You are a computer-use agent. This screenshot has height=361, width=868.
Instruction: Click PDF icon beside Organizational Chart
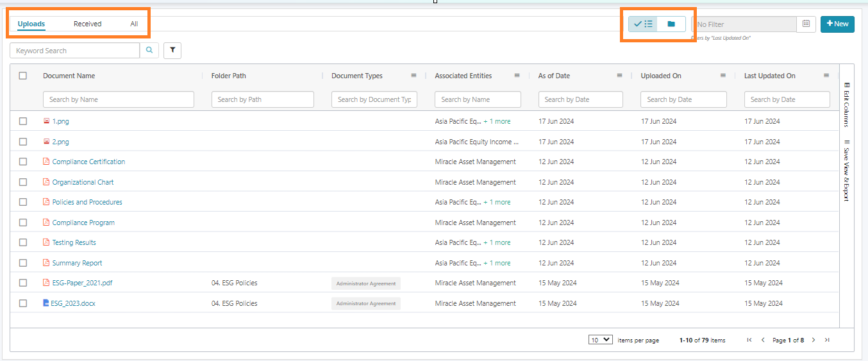46,182
